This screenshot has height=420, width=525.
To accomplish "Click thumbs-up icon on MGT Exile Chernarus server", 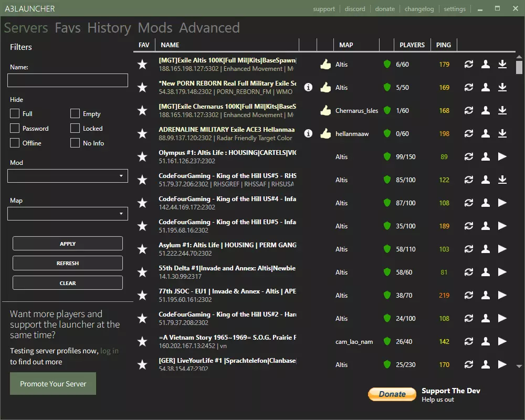I will pos(325,110).
